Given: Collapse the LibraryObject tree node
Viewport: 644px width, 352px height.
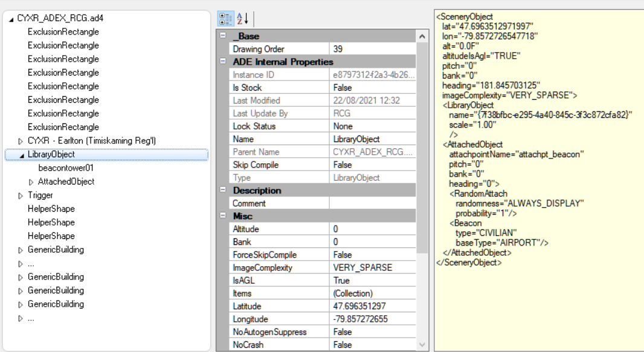Looking at the screenshot, I should (22, 155).
